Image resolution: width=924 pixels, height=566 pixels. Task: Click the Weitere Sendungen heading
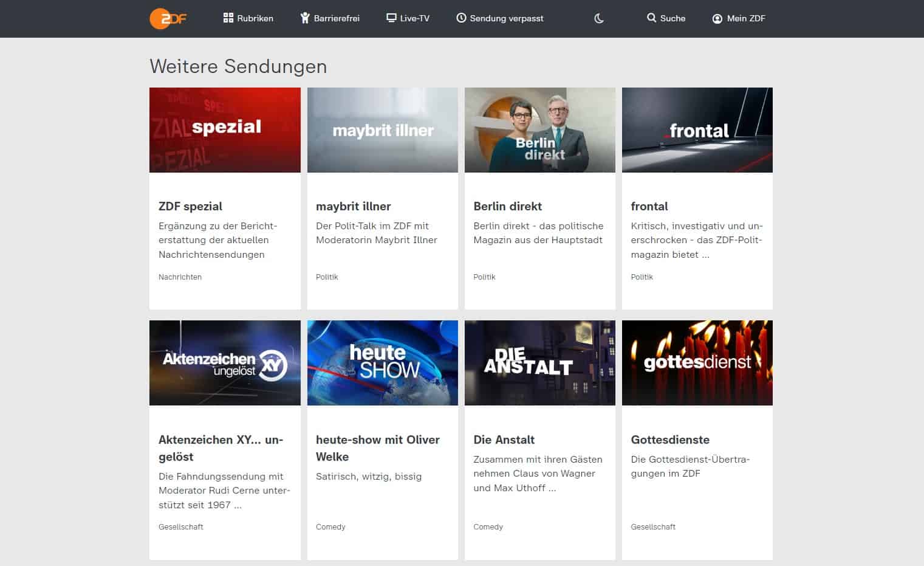coord(238,66)
